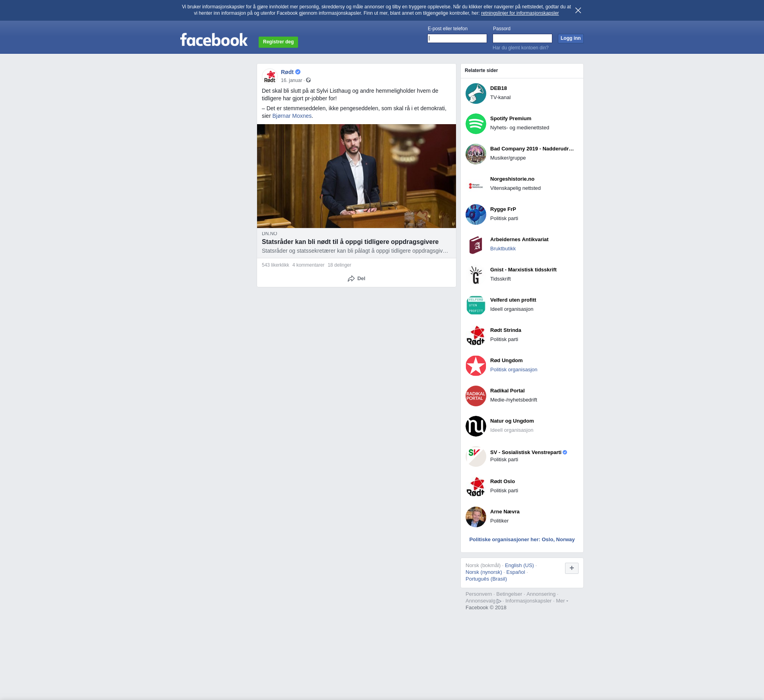Click Velferd uten profitt page name
This screenshot has height=700, width=764.
[x=513, y=300]
